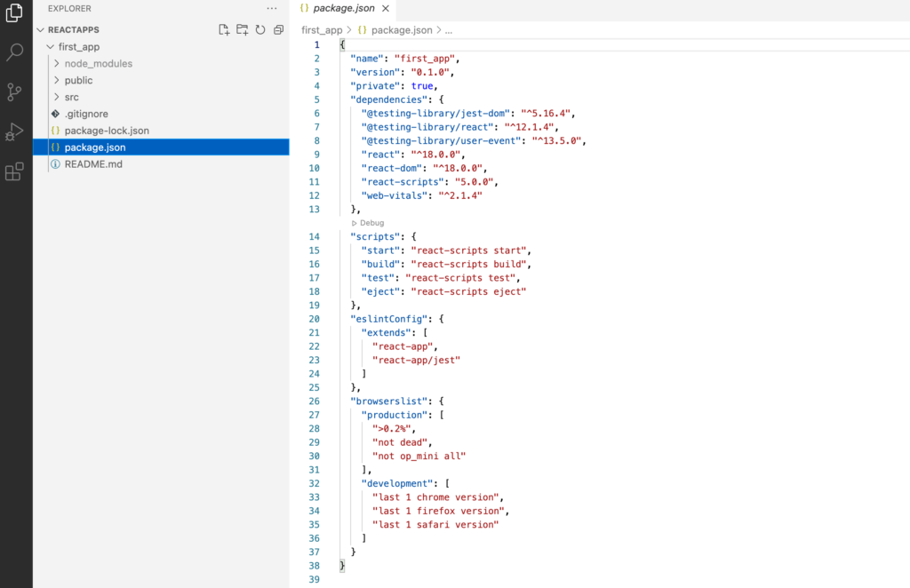Select the package.json editor tab
Image resolution: width=910 pixels, height=588 pixels.
tap(345, 8)
